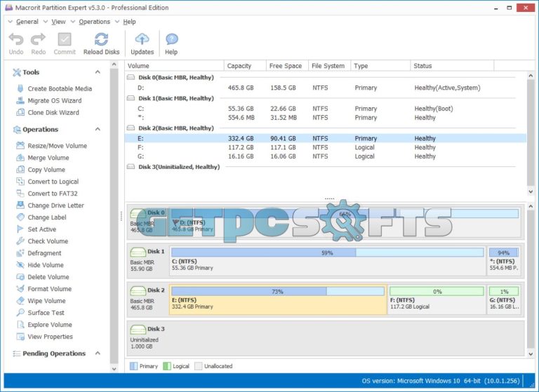
Task: Collapse the Tools section chevron
Action: (98, 72)
